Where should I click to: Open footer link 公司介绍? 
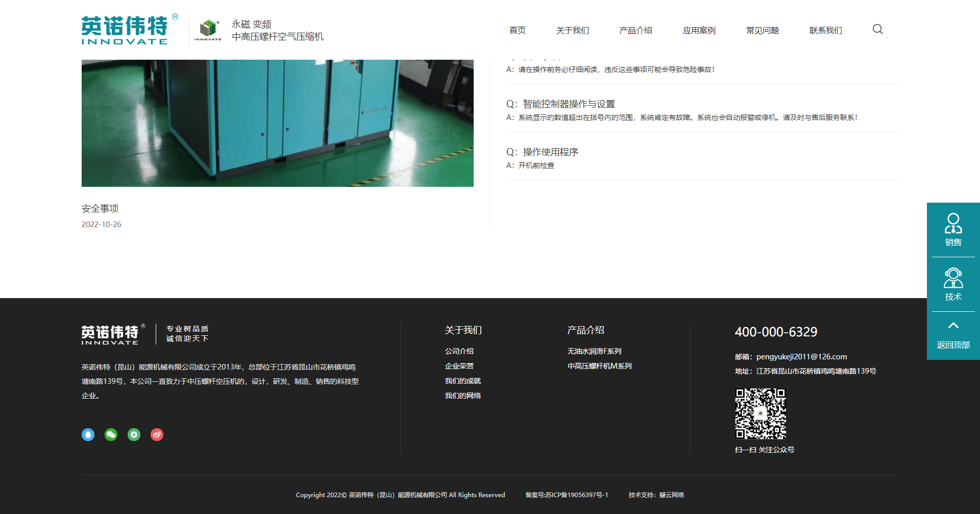pos(459,351)
